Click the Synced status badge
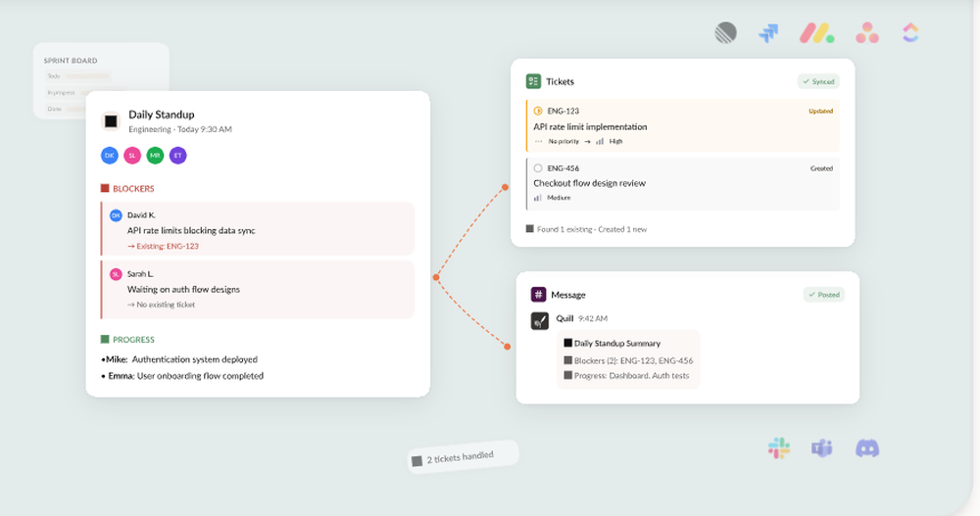The height and width of the screenshot is (516, 980). (818, 81)
